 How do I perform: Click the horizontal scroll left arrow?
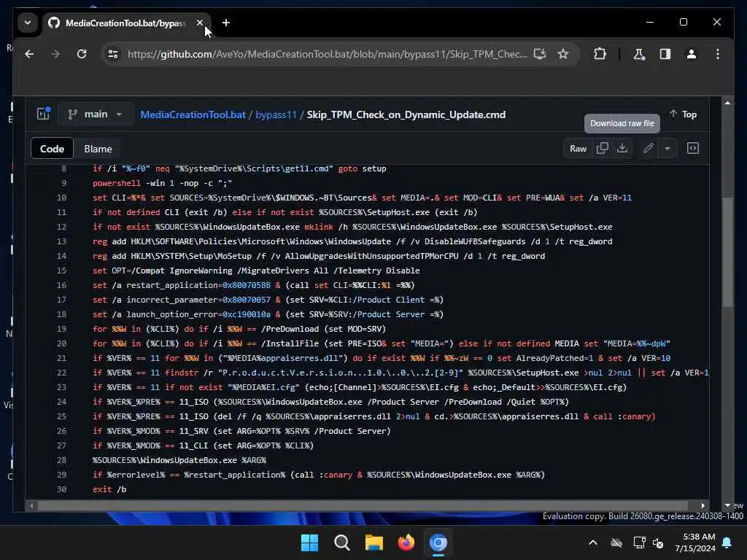click(x=31, y=505)
